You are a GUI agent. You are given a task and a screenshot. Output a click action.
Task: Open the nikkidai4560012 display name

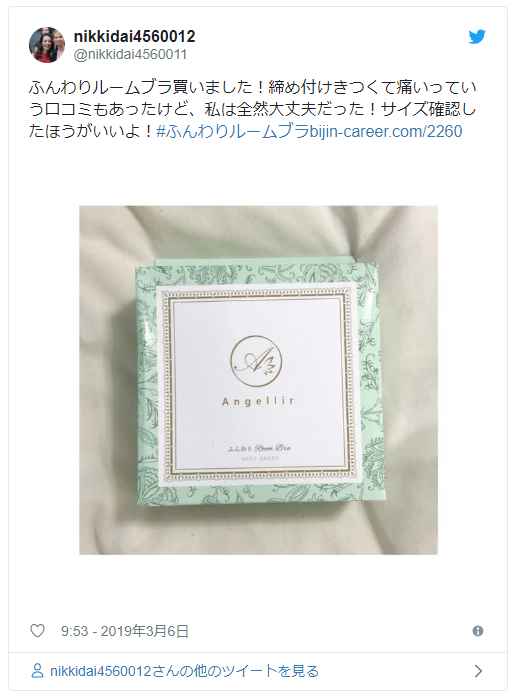pyautogui.click(x=134, y=37)
